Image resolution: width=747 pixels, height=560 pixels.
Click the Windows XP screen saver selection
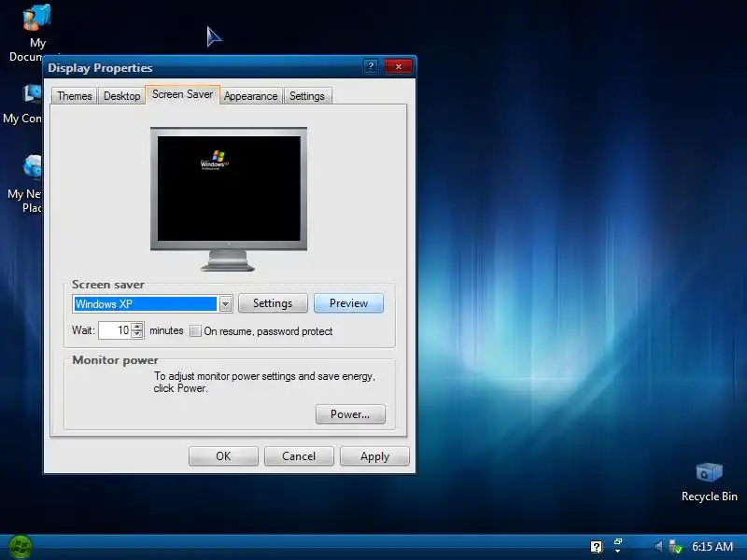(x=145, y=304)
